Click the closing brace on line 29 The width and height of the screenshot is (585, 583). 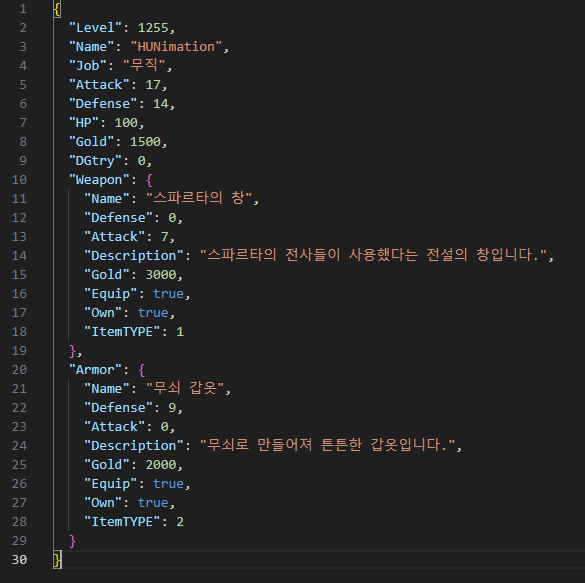tap(72, 541)
